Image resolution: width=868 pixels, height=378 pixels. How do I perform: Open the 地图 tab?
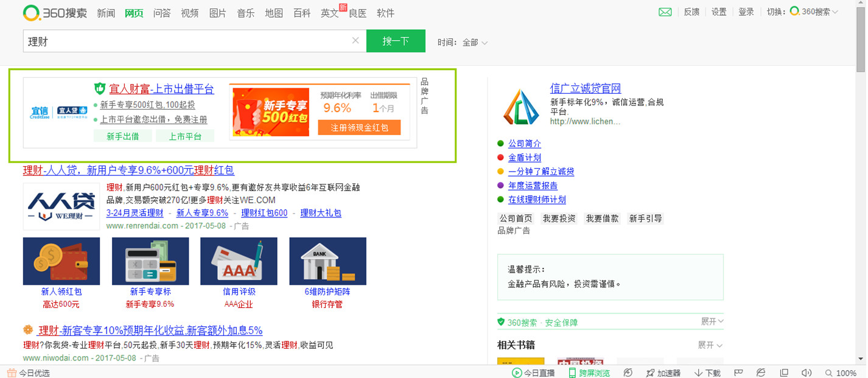coord(274,13)
